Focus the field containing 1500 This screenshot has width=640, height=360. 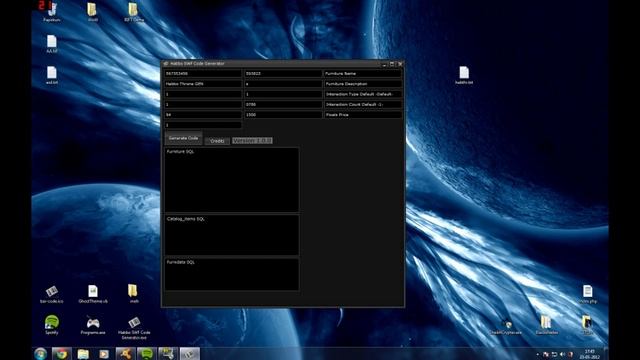tap(283, 115)
